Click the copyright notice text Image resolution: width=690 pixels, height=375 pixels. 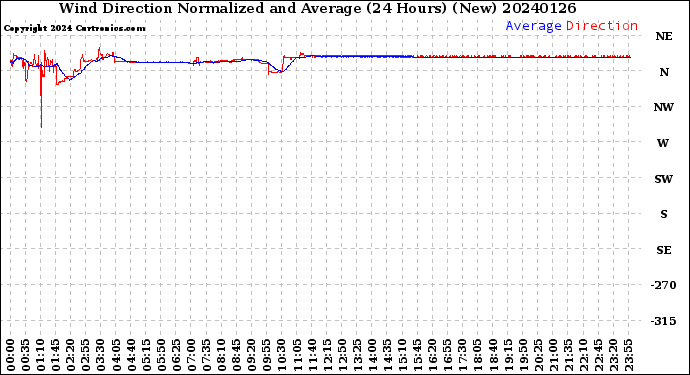pos(74,28)
